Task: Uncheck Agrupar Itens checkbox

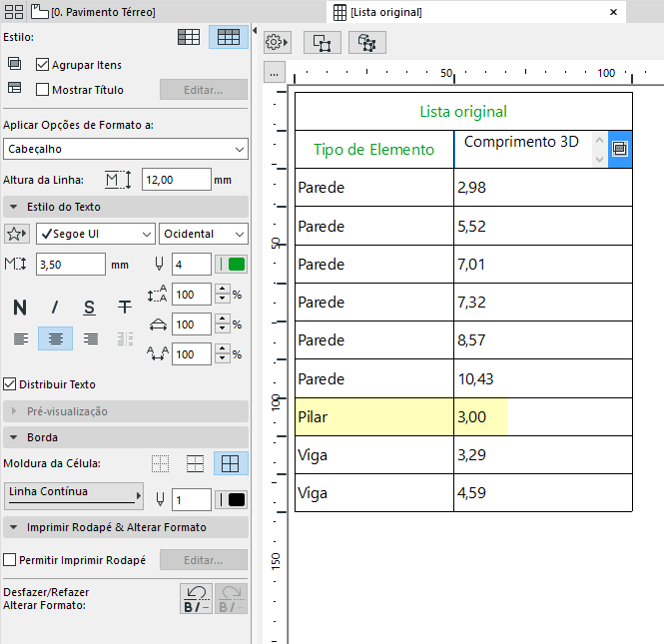Action: coord(42,64)
